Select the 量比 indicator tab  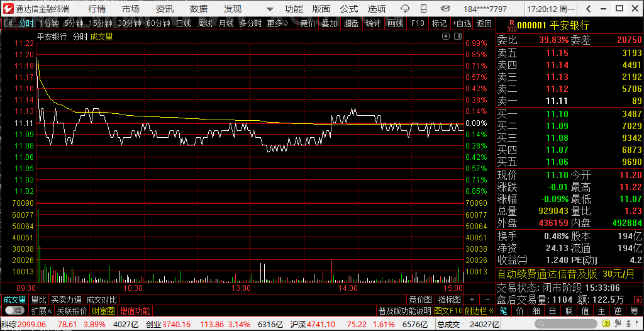39,300
